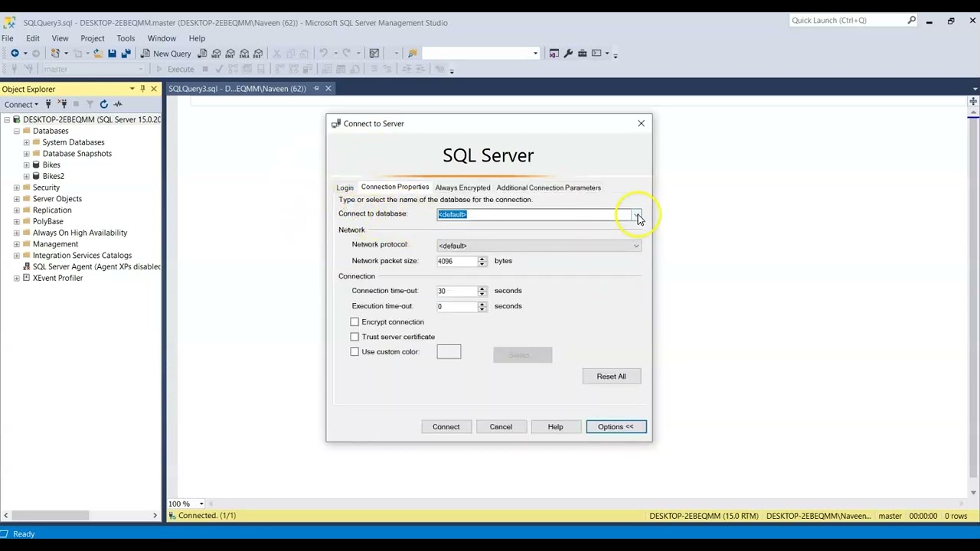Open the Additional Connection Parameters tab

tap(548, 187)
